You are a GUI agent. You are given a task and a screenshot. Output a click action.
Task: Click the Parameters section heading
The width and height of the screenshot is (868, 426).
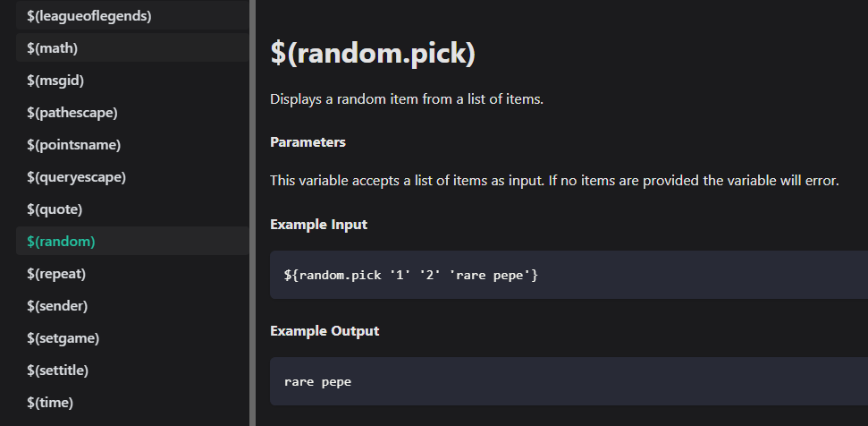(308, 142)
